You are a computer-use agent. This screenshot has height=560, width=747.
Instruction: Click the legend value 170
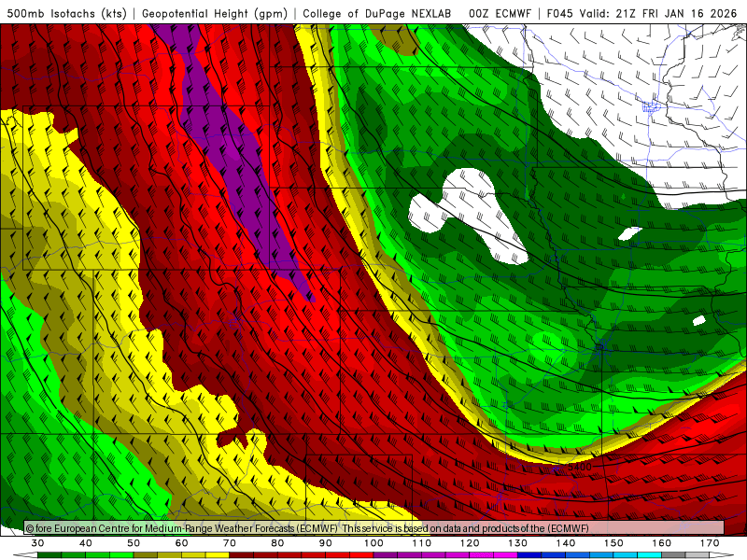(x=710, y=543)
